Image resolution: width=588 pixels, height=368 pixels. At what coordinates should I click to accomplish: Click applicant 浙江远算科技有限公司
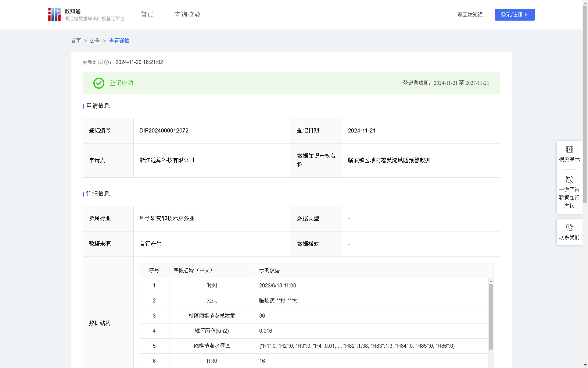pyautogui.click(x=167, y=160)
